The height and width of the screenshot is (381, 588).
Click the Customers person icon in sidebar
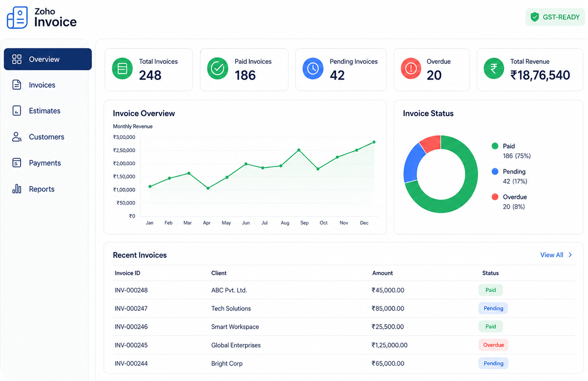[x=17, y=137]
